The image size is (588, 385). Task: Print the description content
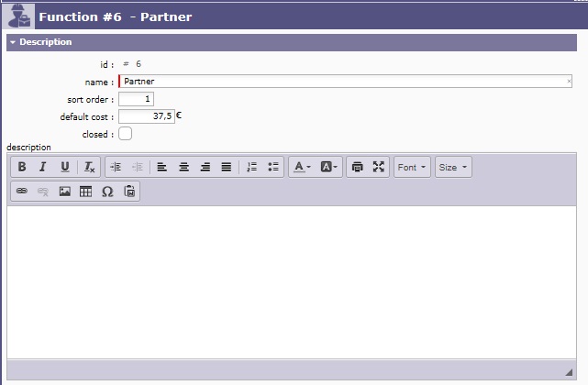tap(358, 167)
